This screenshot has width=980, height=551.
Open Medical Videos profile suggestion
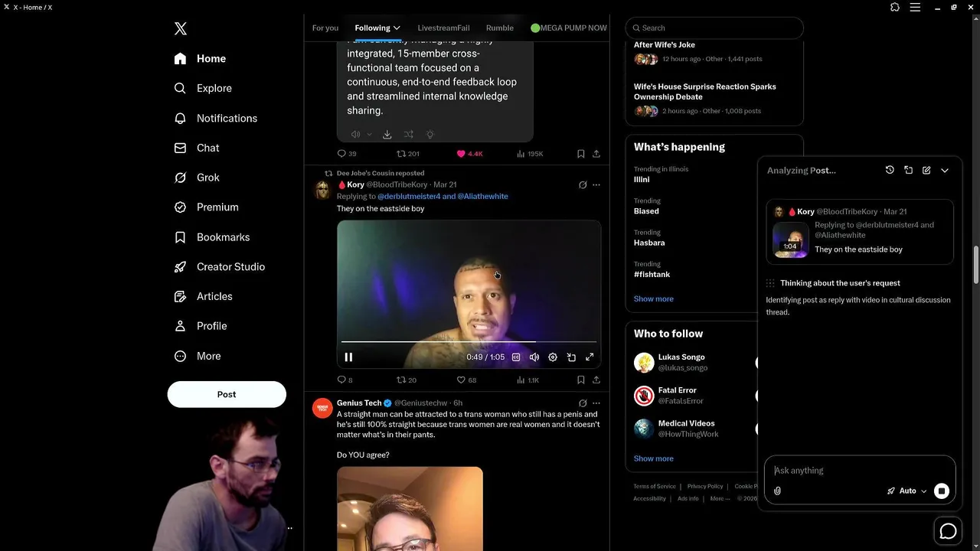click(x=686, y=423)
